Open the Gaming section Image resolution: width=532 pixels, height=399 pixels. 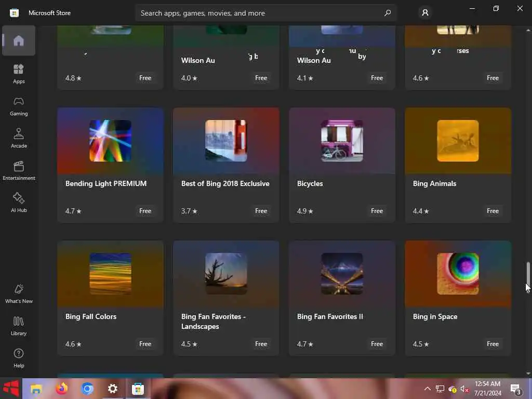[19, 106]
